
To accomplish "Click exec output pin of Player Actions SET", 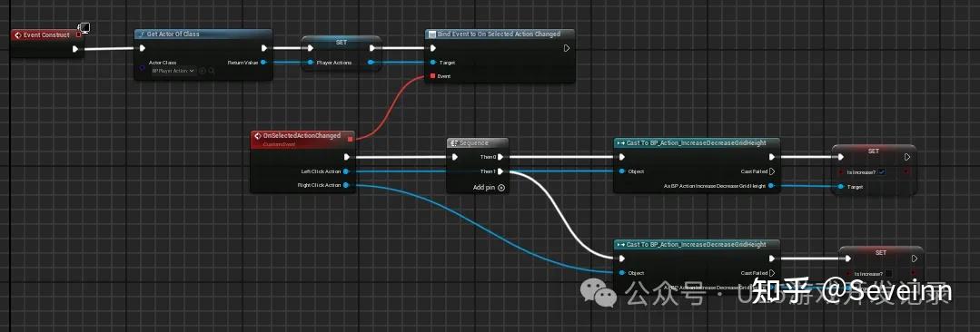I will pyautogui.click(x=372, y=48).
